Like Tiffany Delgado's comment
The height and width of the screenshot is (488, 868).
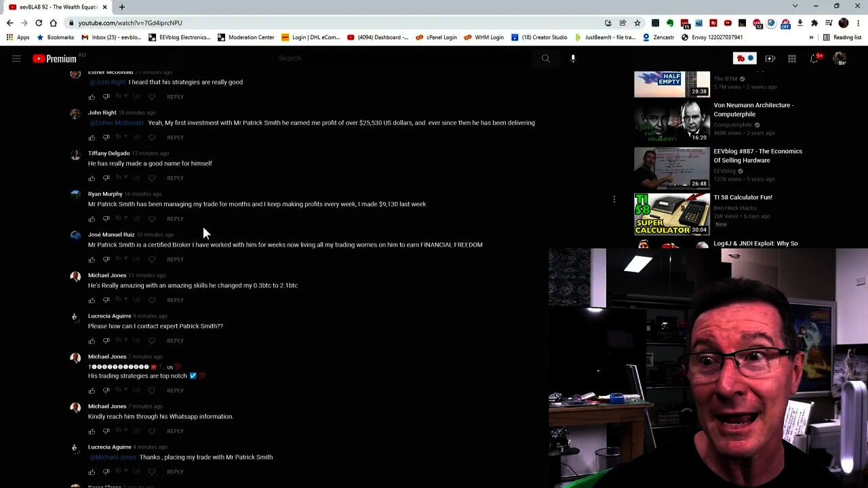(x=92, y=178)
